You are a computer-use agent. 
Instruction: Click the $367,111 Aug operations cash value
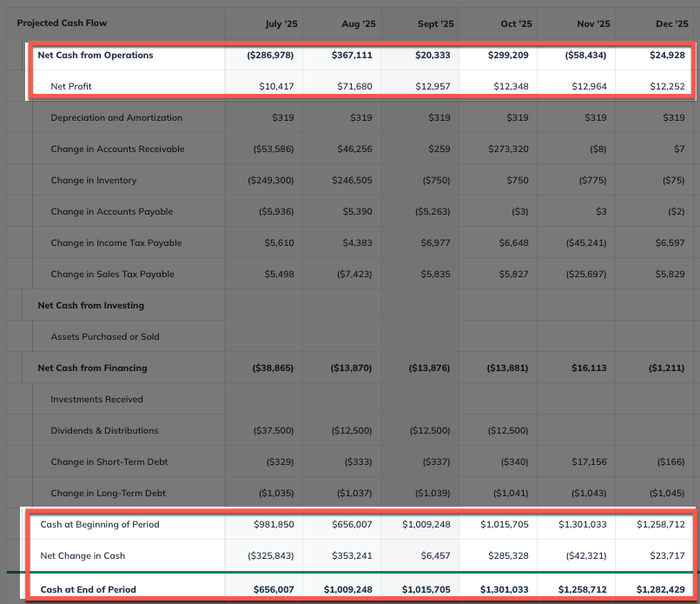352,55
